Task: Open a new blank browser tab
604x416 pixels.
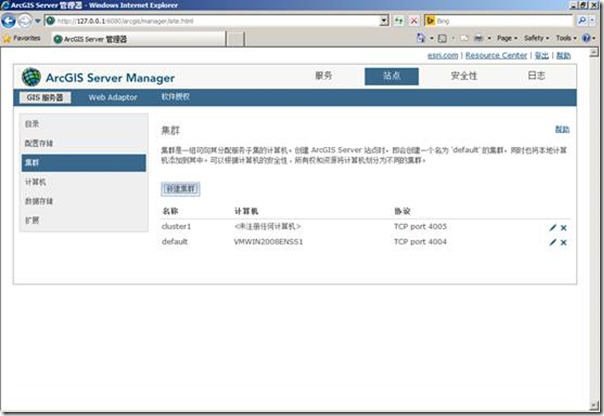Action: [235, 39]
